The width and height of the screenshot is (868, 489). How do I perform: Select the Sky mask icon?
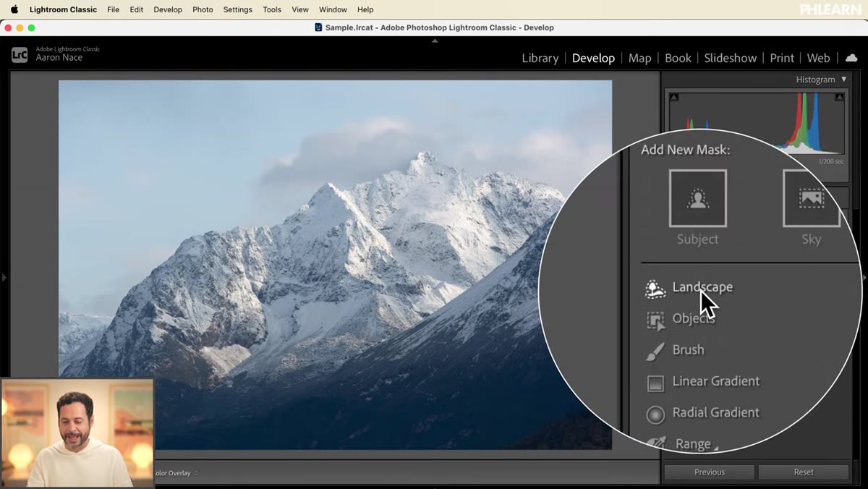[x=812, y=198]
